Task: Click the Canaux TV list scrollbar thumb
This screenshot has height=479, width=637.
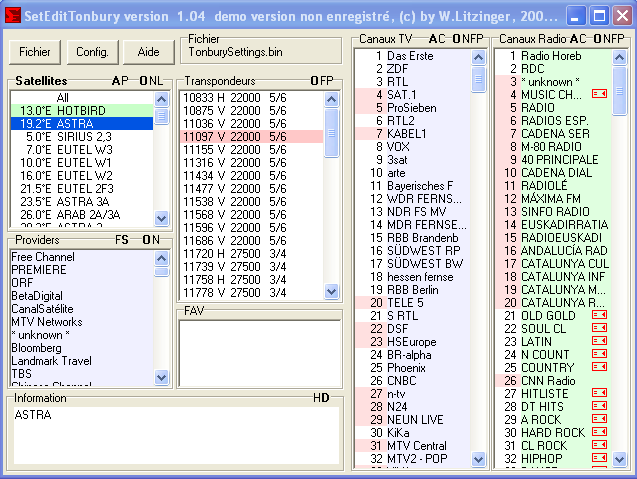Action: [479, 80]
